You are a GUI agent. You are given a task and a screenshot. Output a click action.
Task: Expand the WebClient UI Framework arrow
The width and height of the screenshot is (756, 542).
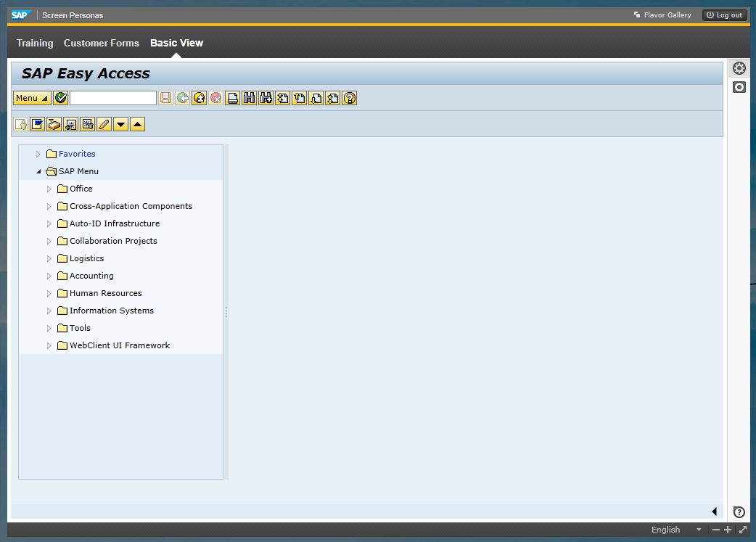point(49,346)
